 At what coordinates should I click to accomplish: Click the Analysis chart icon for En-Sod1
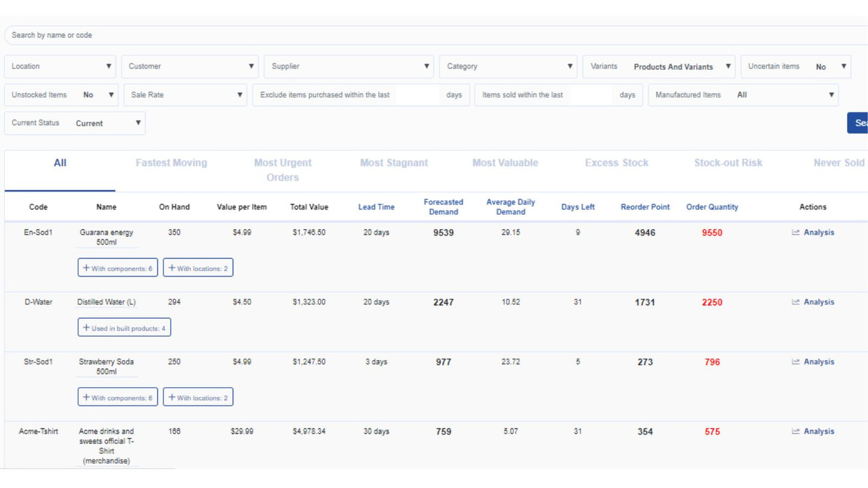click(795, 232)
